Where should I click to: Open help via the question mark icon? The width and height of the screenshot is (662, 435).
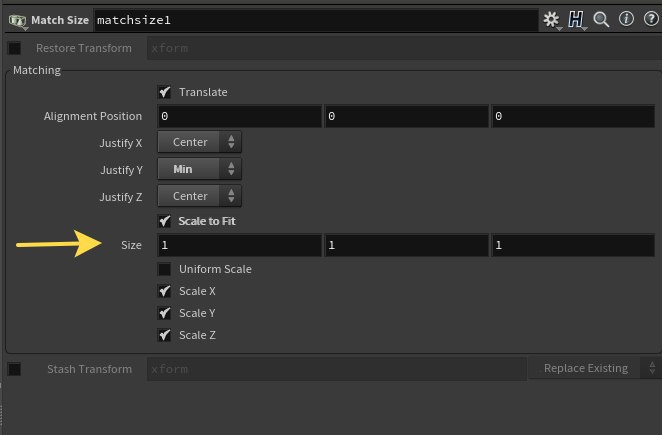tap(651, 19)
